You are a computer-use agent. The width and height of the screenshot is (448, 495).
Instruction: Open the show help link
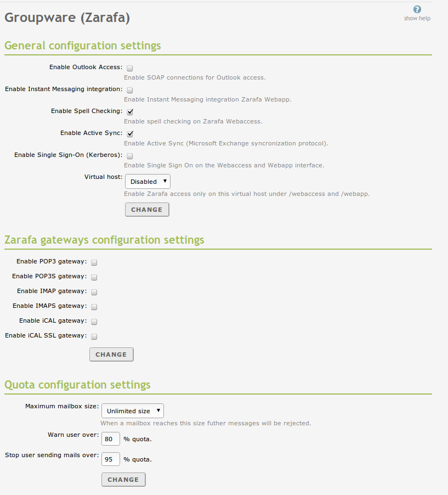coord(417,18)
